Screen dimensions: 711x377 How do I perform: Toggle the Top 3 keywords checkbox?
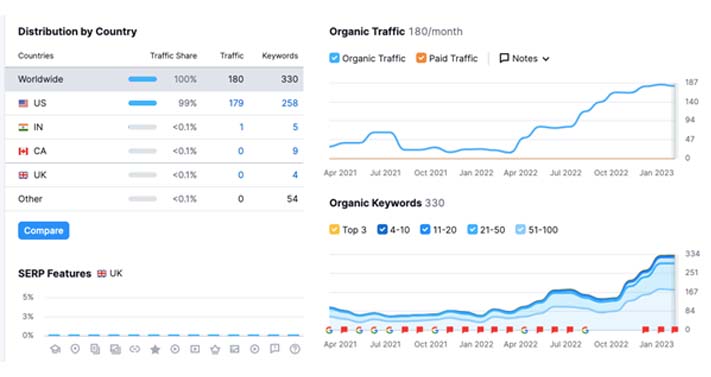[334, 230]
